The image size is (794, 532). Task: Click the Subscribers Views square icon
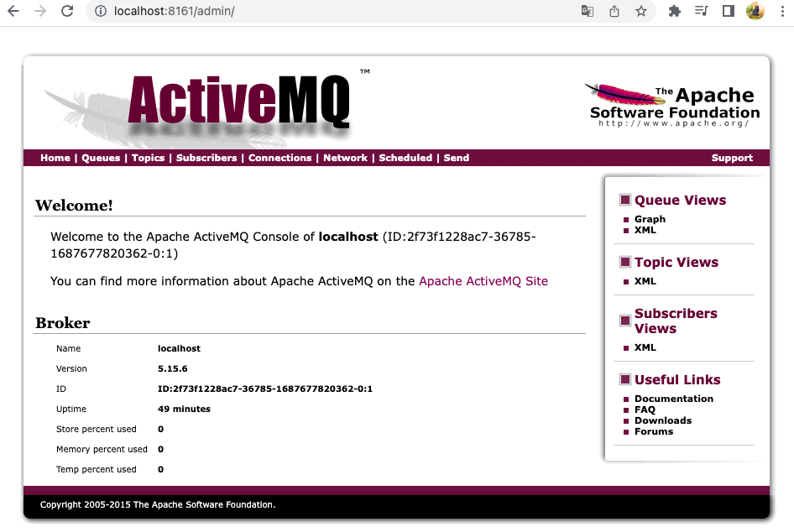coord(624,321)
